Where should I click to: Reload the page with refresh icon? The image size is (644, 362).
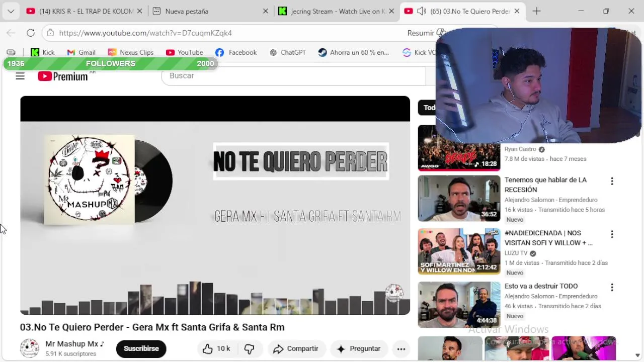31,33
